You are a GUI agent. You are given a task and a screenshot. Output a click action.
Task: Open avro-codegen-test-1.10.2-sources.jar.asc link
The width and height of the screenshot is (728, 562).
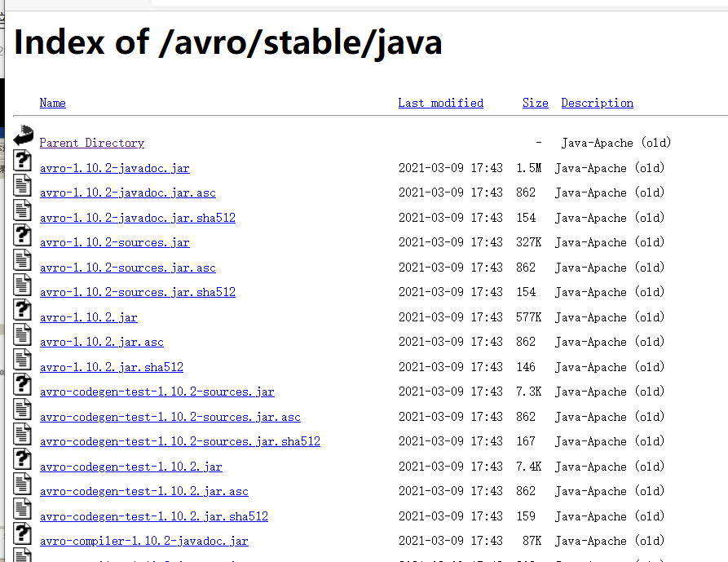tap(170, 417)
